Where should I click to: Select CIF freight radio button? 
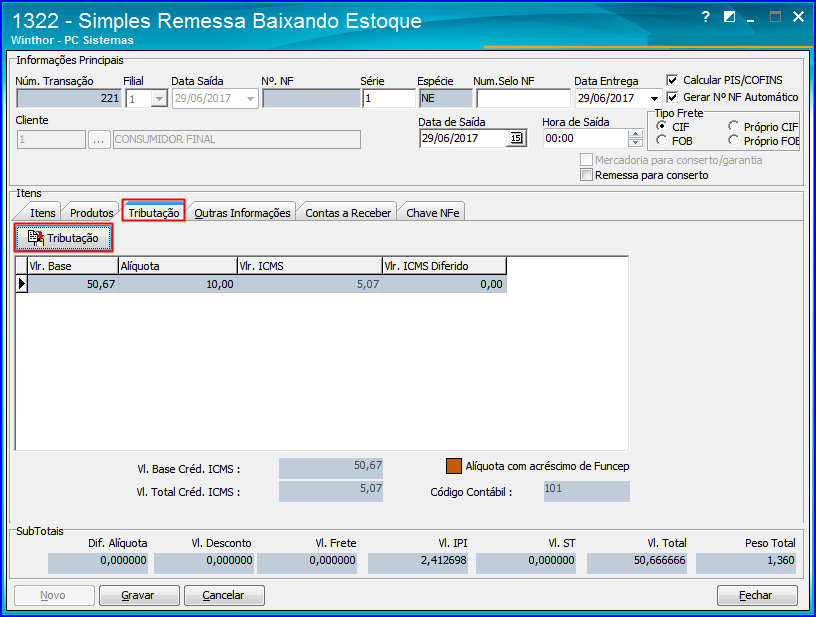661,126
